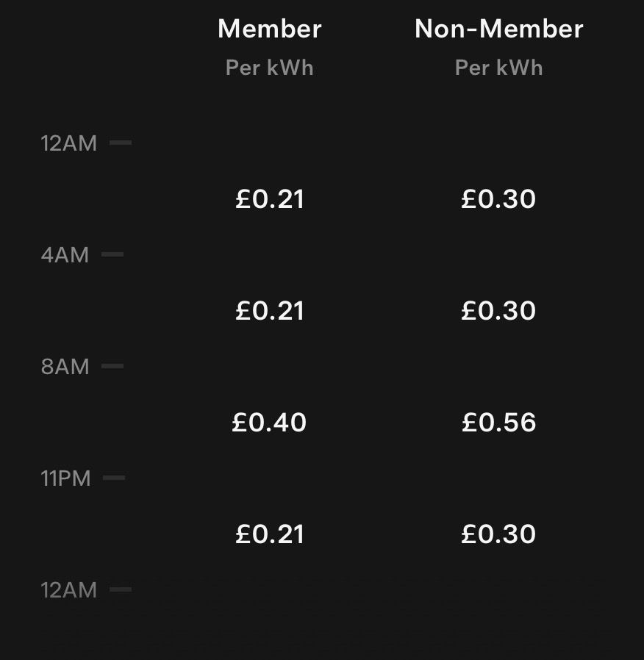Screen dimensions: 644x660
Task: Tap the 4AM time label
Action: click(65, 255)
